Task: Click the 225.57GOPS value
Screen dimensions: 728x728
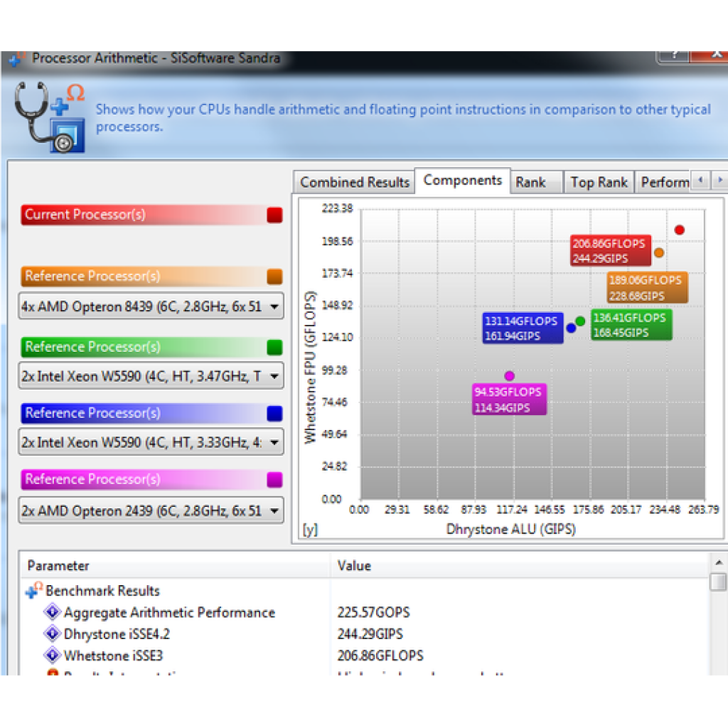Action: click(x=374, y=612)
